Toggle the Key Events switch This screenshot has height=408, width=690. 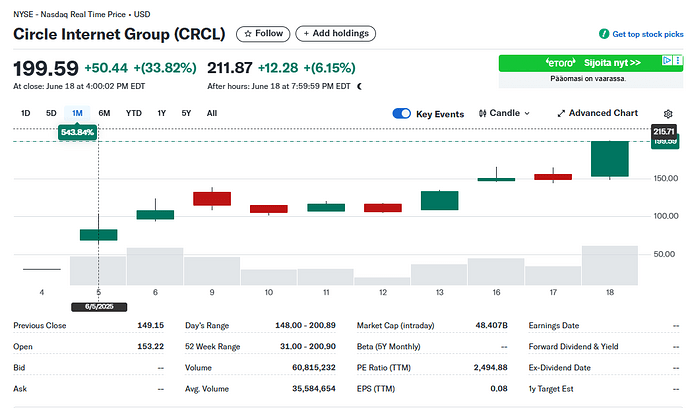point(403,114)
